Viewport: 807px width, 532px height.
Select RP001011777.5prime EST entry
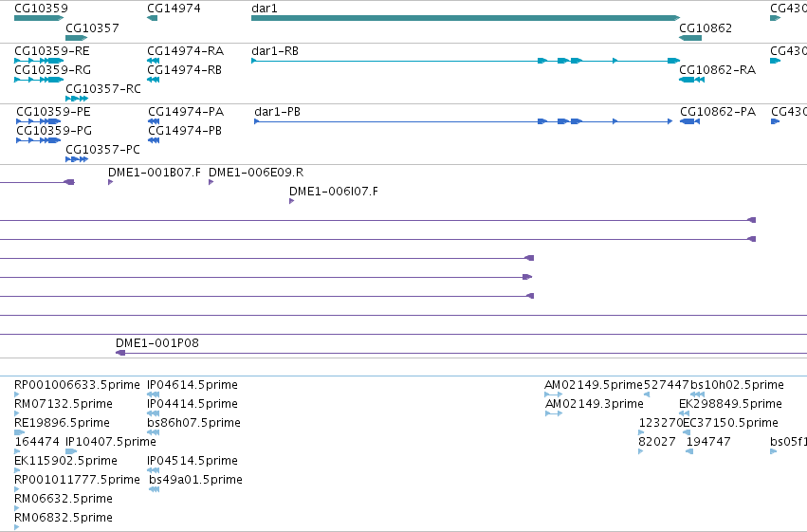click(x=77, y=480)
